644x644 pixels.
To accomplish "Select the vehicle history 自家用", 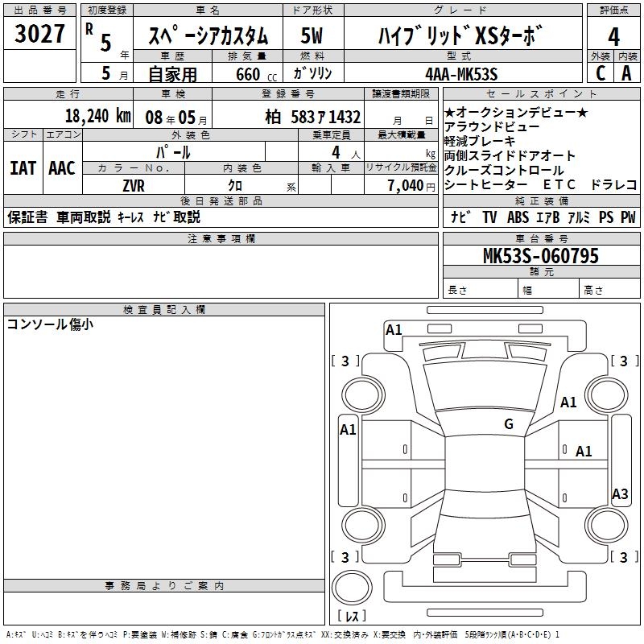I will pyautogui.click(x=172, y=74).
